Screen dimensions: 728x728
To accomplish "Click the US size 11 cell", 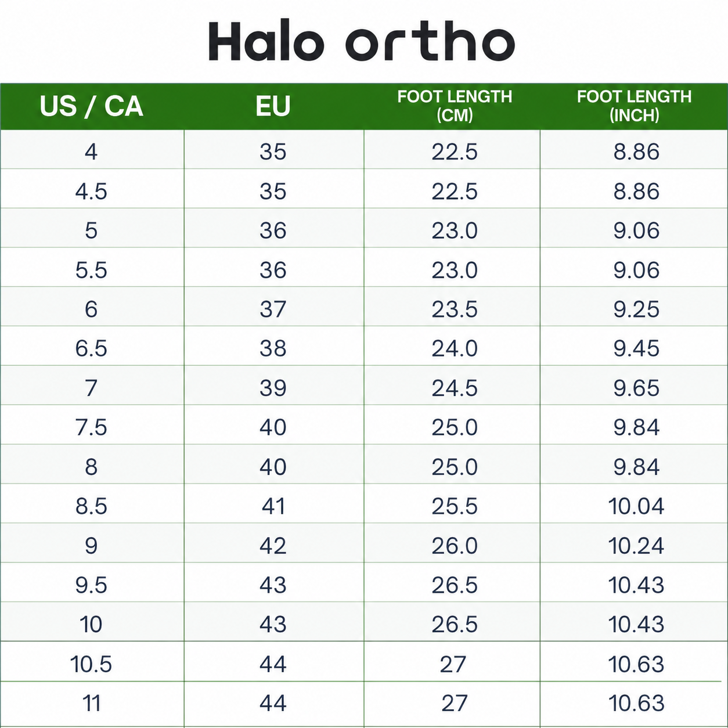I will 92,702.
